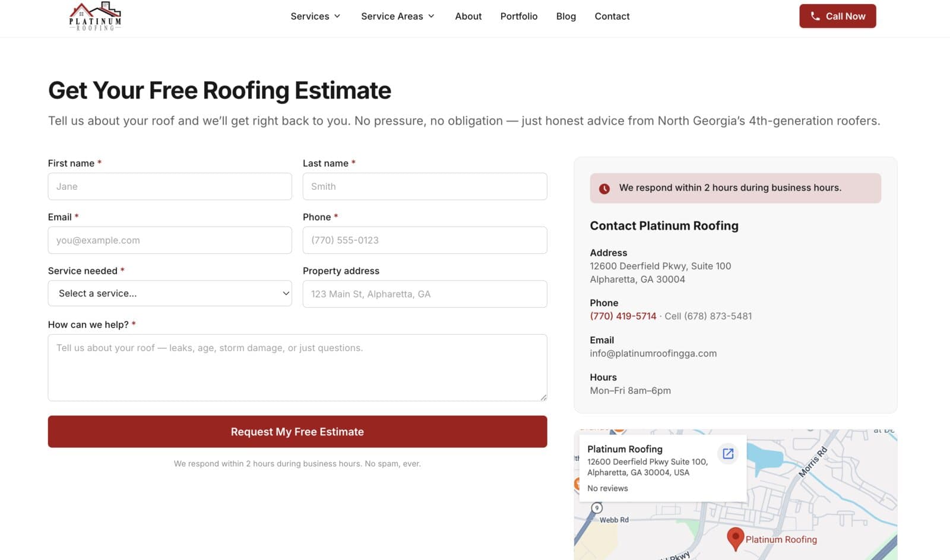Screen dimensions: 950x560
Task: Click the Mon–Fri 8am–6pm hours text
Action: tap(630, 390)
